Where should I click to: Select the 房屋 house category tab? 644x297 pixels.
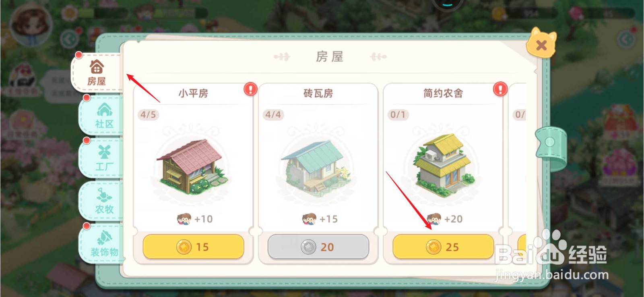tap(97, 73)
